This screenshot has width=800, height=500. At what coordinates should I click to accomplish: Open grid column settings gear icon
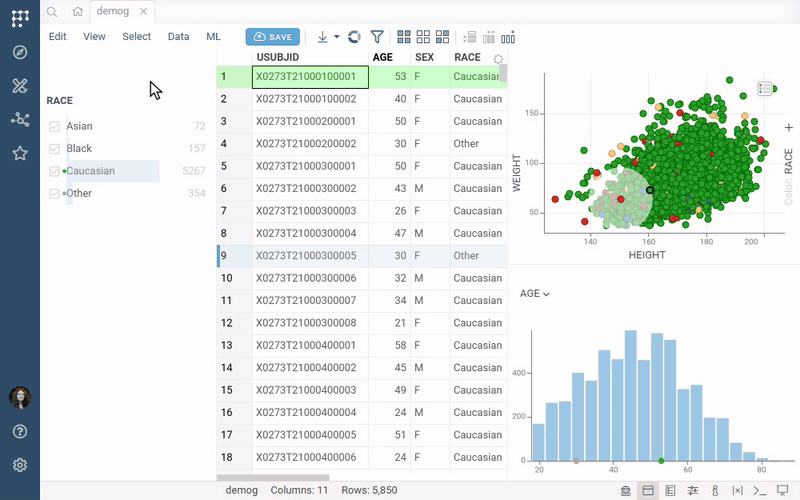[498, 59]
